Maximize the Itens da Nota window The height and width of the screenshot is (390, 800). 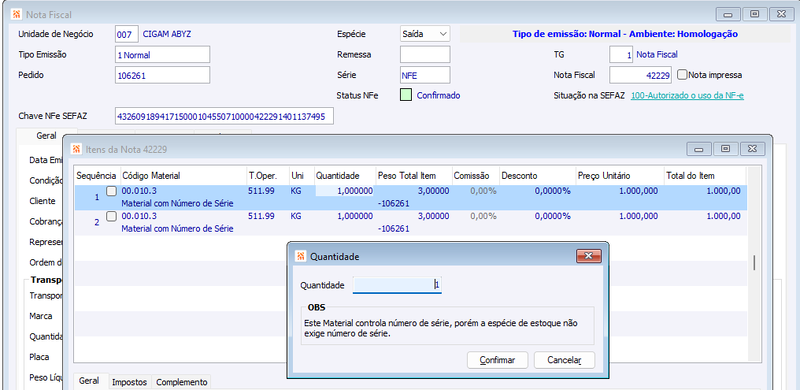pyautogui.click(x=726, y=149)
